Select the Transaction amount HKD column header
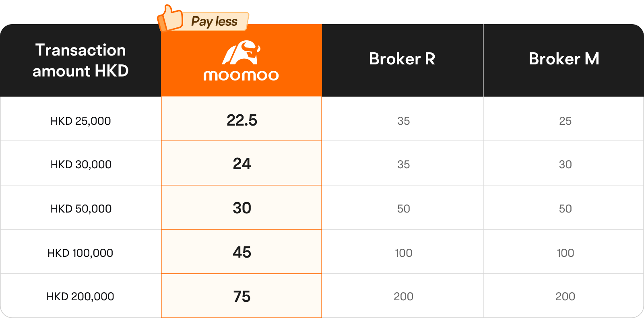Screen dimensions: 644x318 [x=80, y=60]
